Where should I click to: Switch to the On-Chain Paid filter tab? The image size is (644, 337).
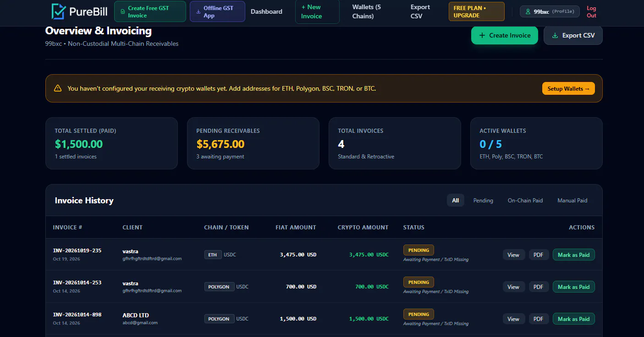[x=525, y=200]
